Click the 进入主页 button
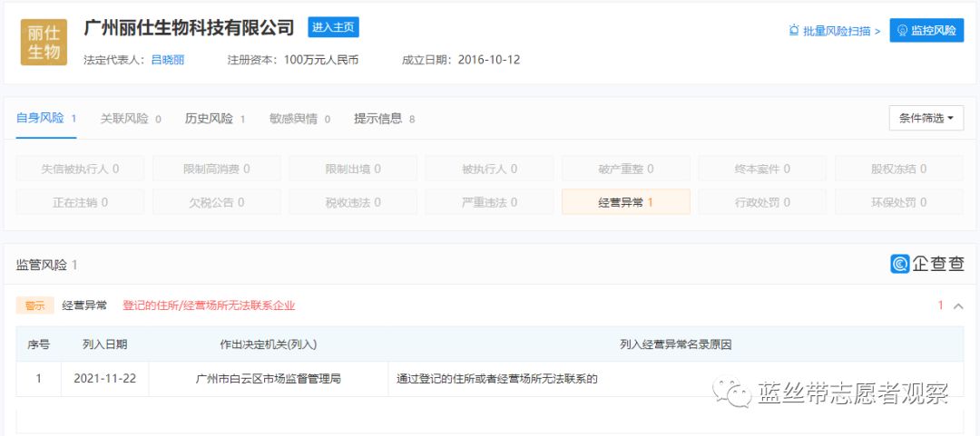 pos(333,27)
